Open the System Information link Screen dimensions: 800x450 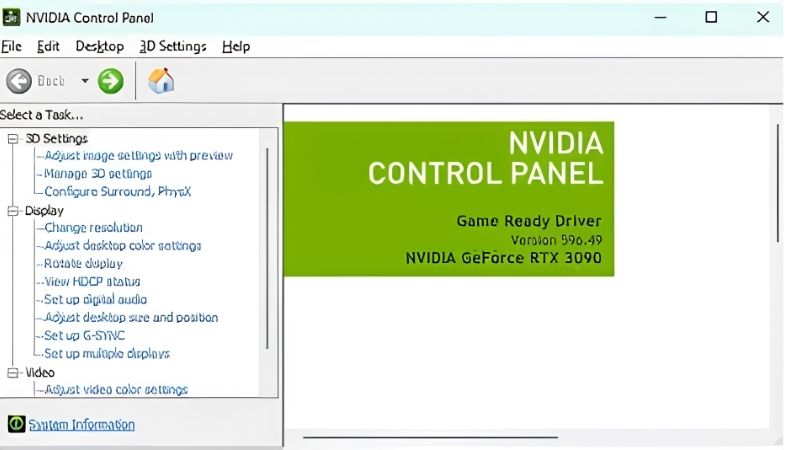82,424
